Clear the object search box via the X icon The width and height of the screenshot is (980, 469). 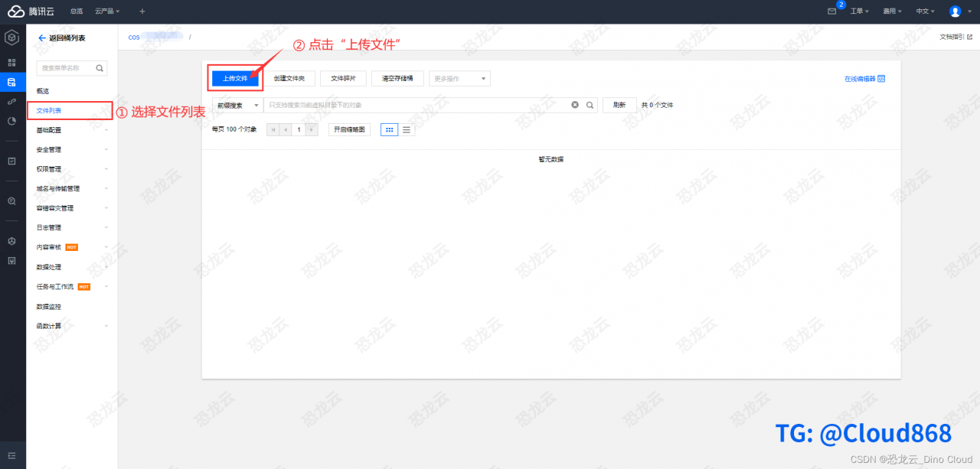tap(575, 105)
